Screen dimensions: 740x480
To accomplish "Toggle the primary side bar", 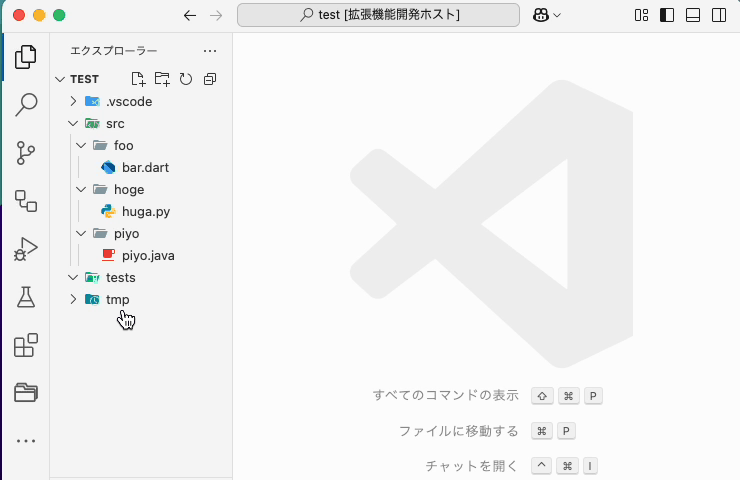I will click(667, 15).
